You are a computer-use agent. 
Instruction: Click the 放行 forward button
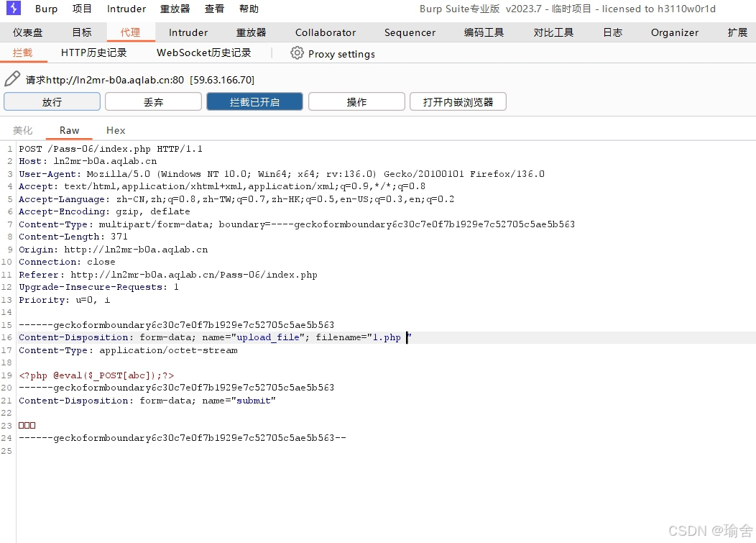pyautogui.click(x=52, y=102)
